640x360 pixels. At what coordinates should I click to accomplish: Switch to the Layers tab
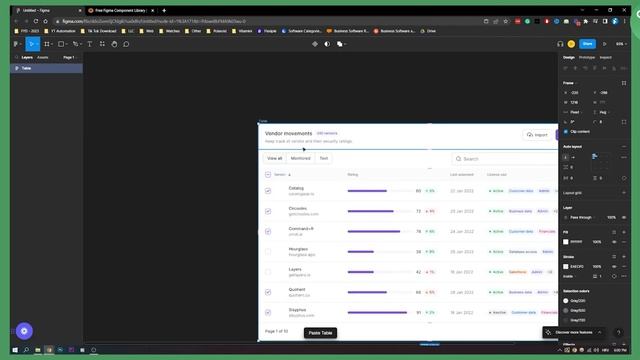coord(27,58)
